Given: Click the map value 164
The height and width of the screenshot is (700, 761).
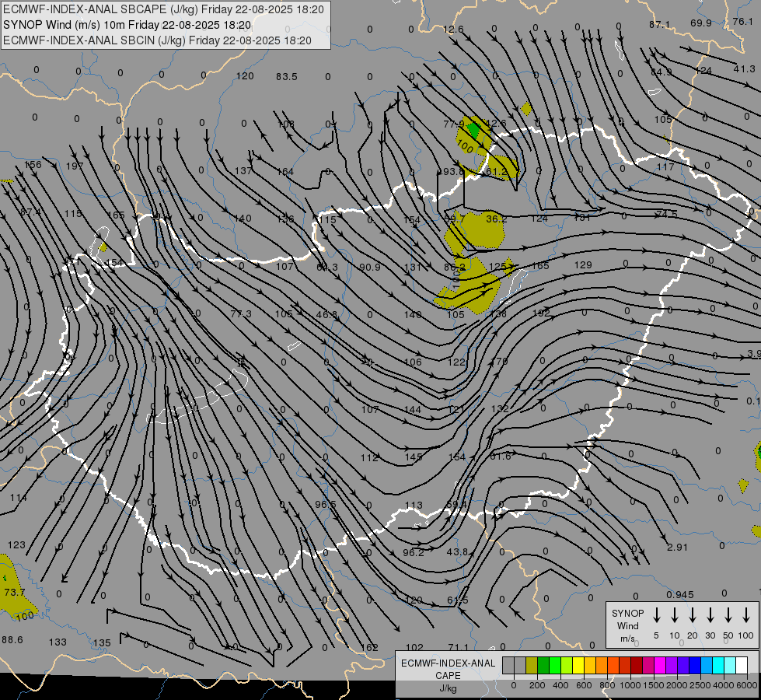Looking at the screenshot, I should coord(285,172).
